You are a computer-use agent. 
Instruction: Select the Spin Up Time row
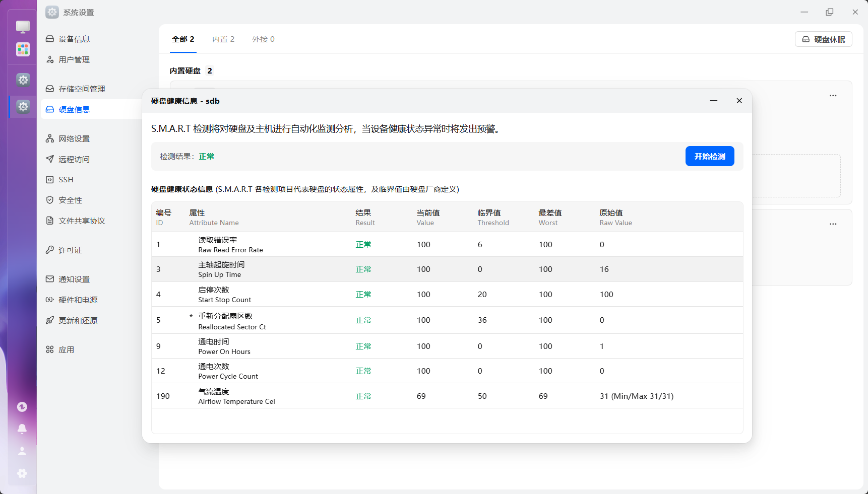(447, 269)
